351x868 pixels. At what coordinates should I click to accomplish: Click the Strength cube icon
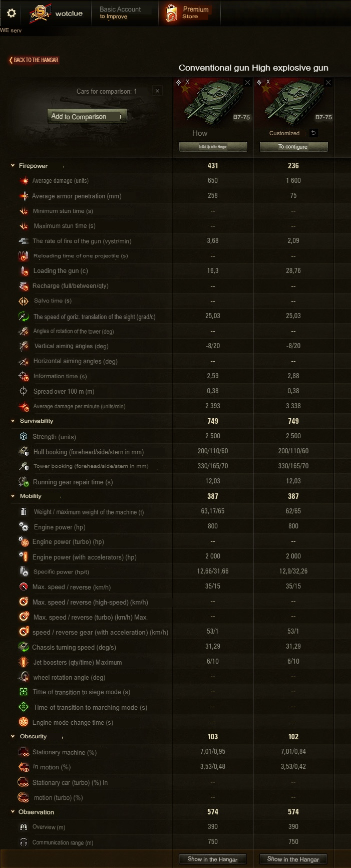point(24,436)
